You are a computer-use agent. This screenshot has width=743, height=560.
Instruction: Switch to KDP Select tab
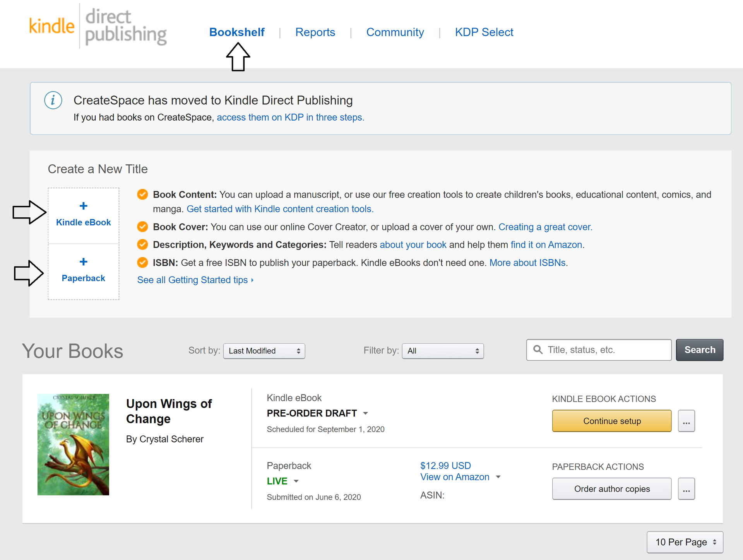484,32
